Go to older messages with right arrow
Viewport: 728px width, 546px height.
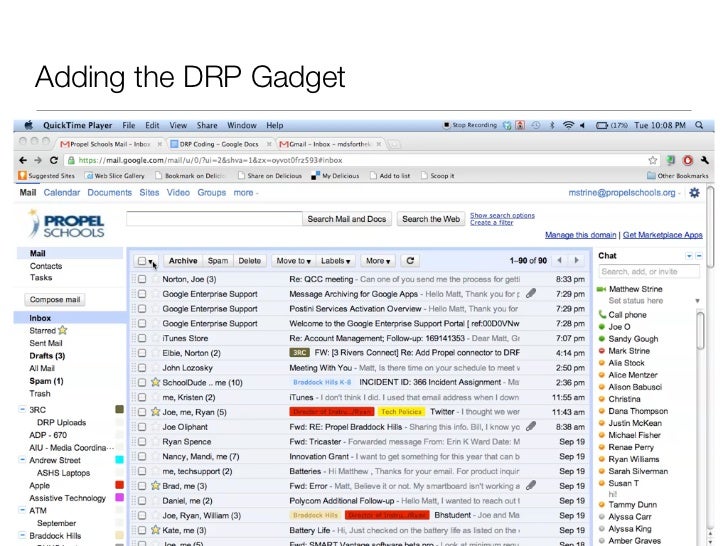tap(577, 260)
